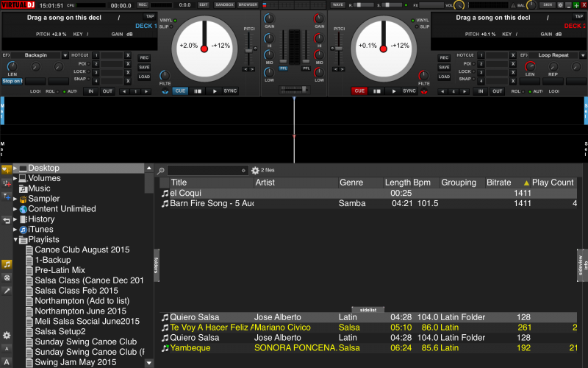This screenshot has width=588, height=368.
Task: Expand the Volumes tree node
Action: pos(15,178)
